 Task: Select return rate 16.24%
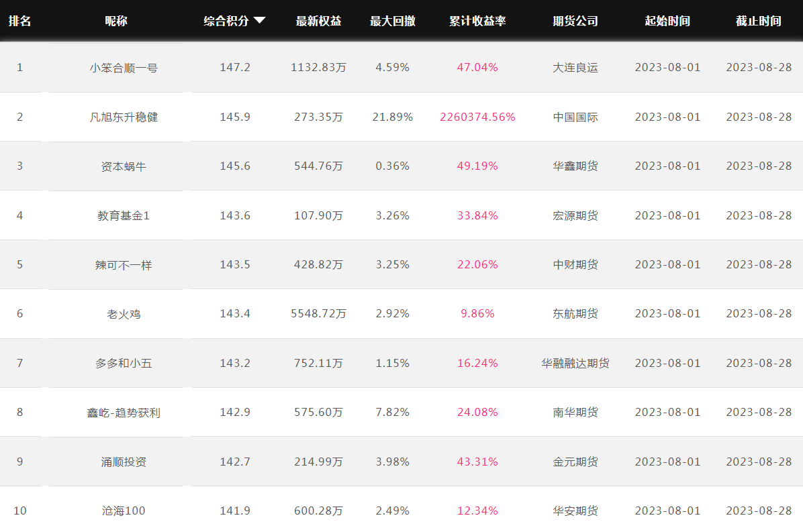pyautogui.click(x=477, y=363)
